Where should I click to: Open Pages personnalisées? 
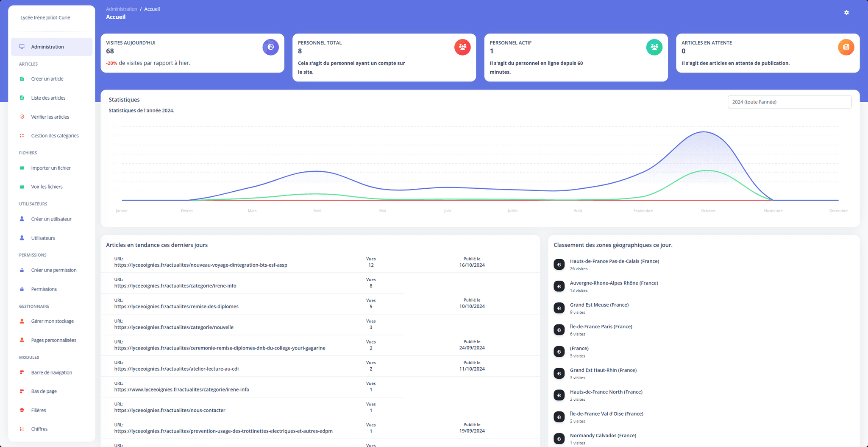(x=53, y=340)
